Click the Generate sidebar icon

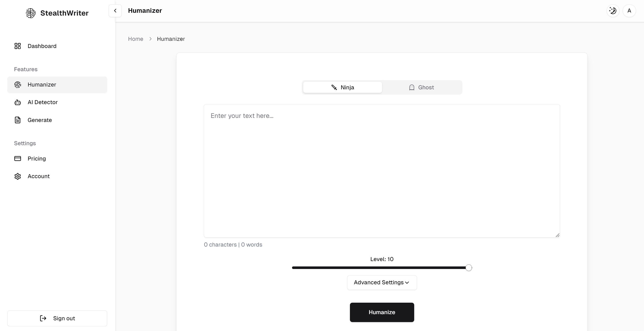[x=17, y=120]
